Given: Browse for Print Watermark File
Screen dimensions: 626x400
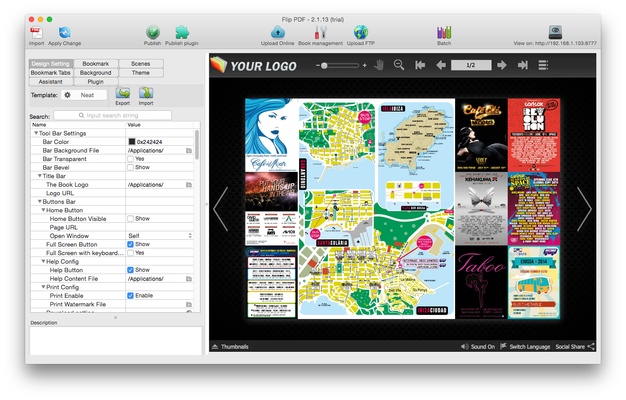Looking at the screenshot, I should (x=189, y=304).
